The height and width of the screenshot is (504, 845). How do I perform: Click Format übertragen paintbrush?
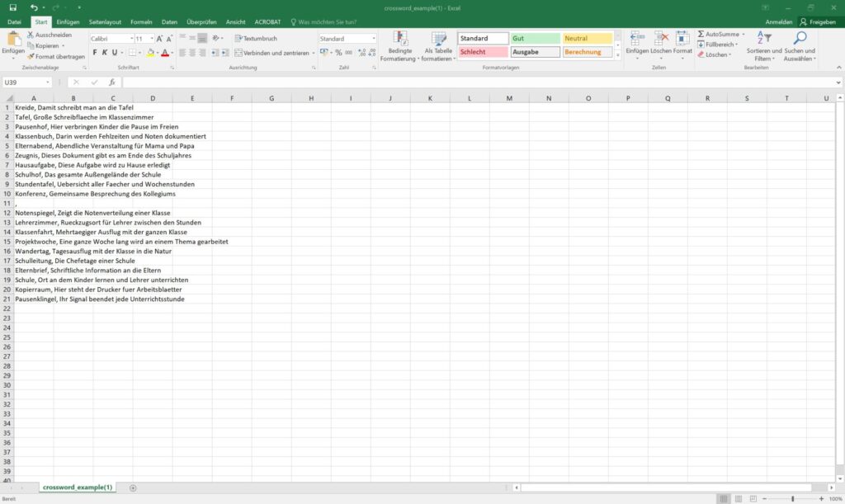pos(31,57)
